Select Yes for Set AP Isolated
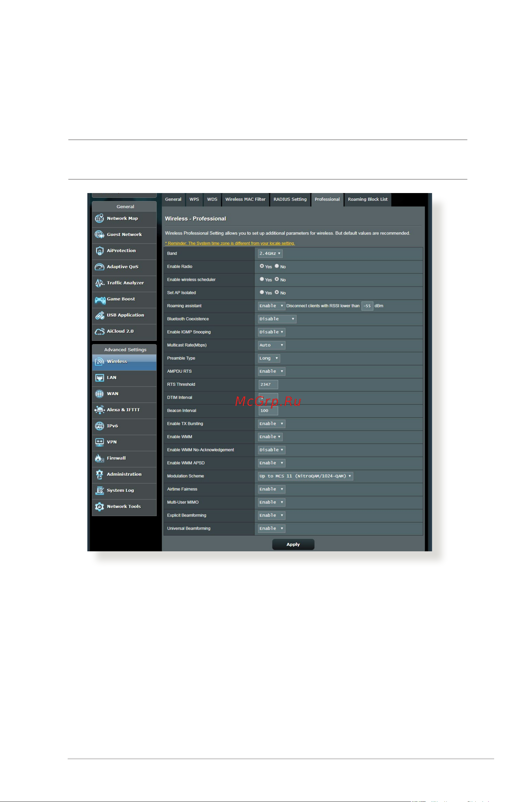The image size is (532, 802). tap(262, 292)
